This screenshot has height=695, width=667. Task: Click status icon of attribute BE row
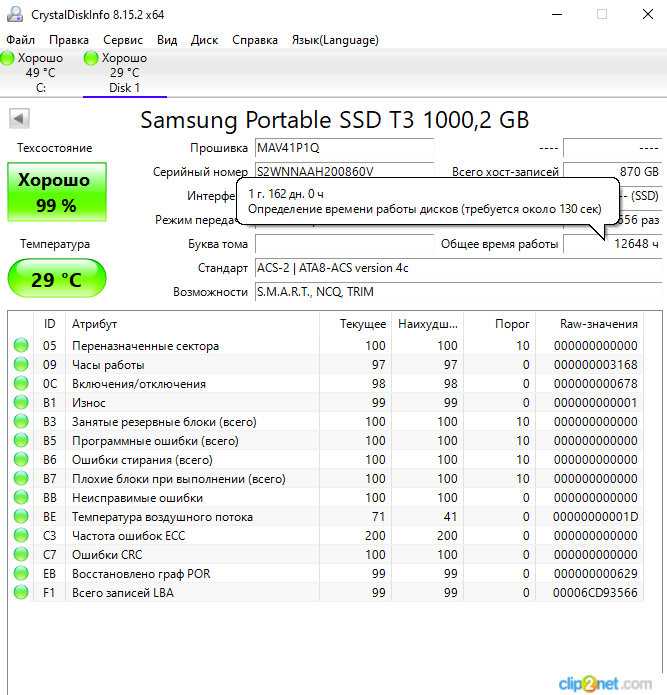21,516
